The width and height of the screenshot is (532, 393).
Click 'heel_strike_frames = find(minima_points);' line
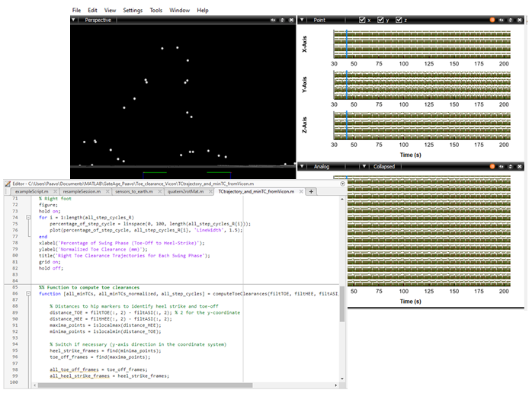point(105,350)
